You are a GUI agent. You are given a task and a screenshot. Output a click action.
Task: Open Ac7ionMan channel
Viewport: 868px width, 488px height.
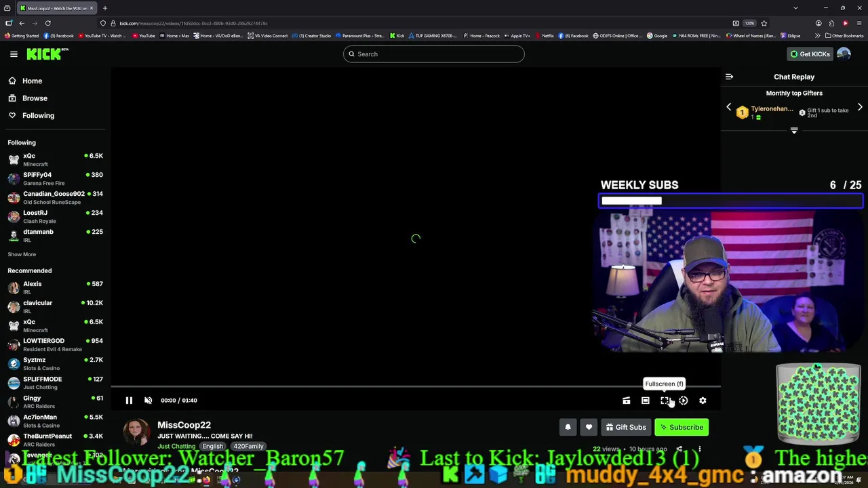[54, 420]
